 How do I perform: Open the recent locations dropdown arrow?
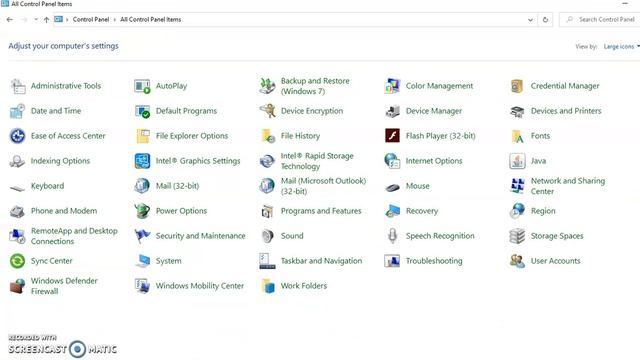tap(36, 20)
